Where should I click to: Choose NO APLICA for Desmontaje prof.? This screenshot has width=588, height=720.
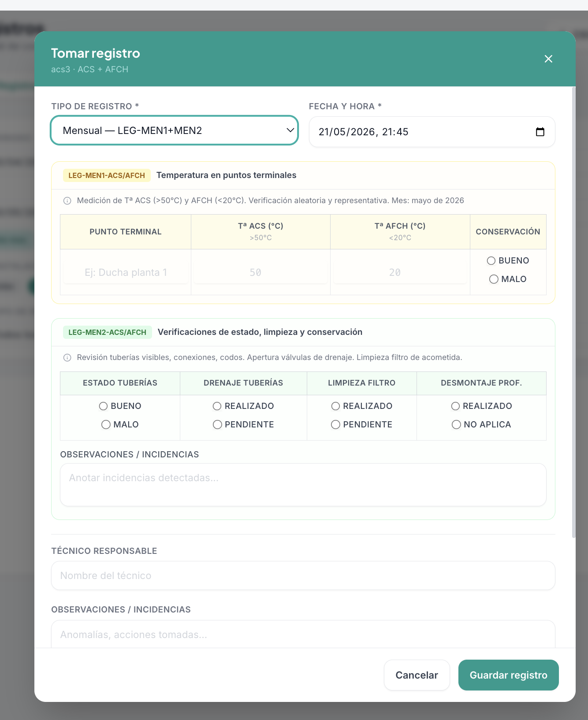[456, 425]
